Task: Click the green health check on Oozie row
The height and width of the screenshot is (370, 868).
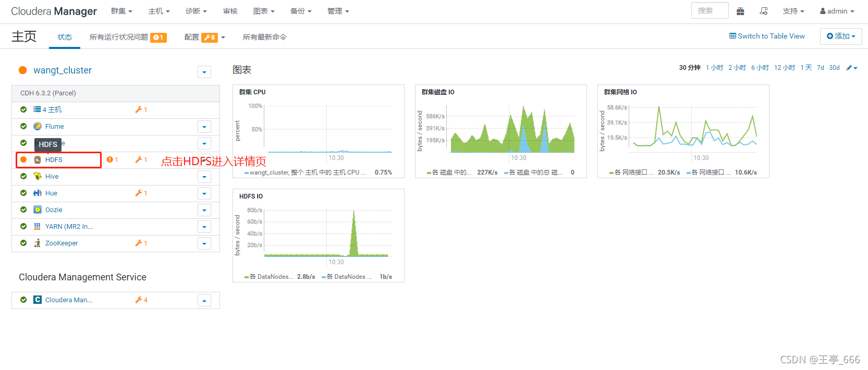Action: pyautogui.click(x=23, y=209)
